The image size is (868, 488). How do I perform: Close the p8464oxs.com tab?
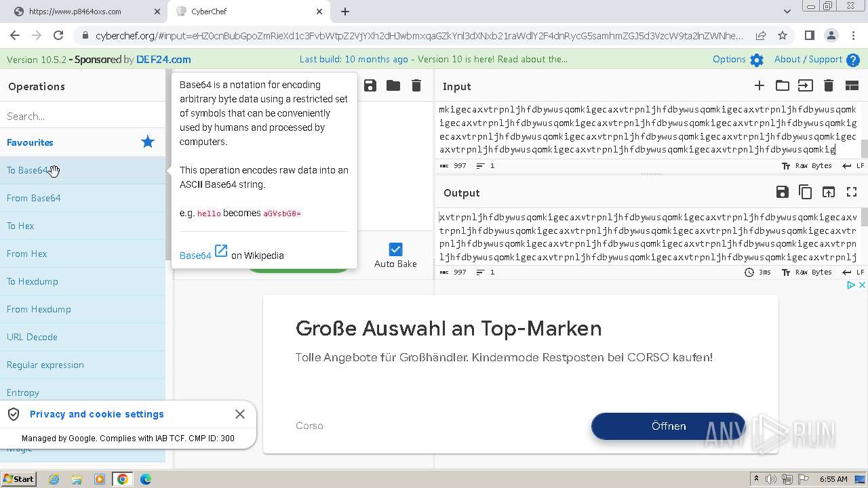(157, 12)
